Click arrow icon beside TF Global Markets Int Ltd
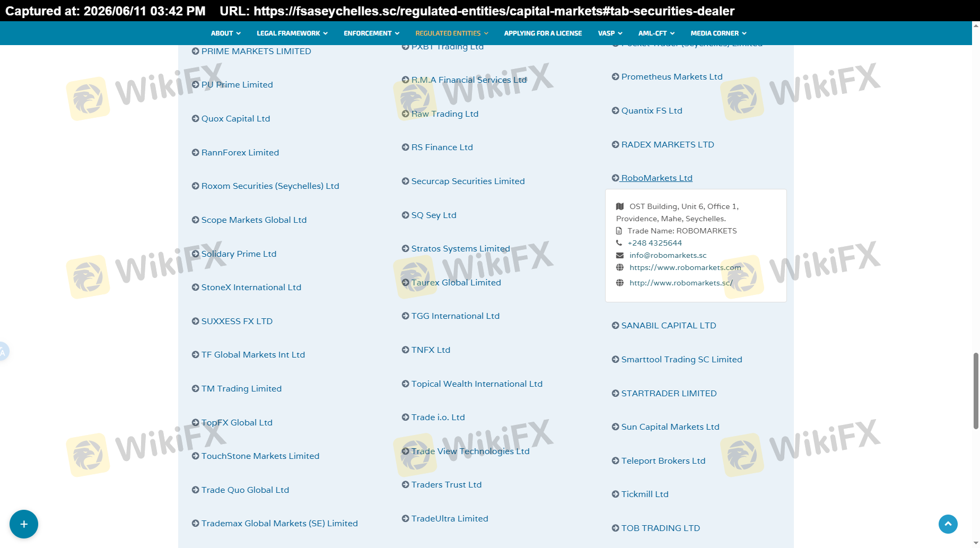The height and width of the screenshot is (548, 980). tap(196, 355)
